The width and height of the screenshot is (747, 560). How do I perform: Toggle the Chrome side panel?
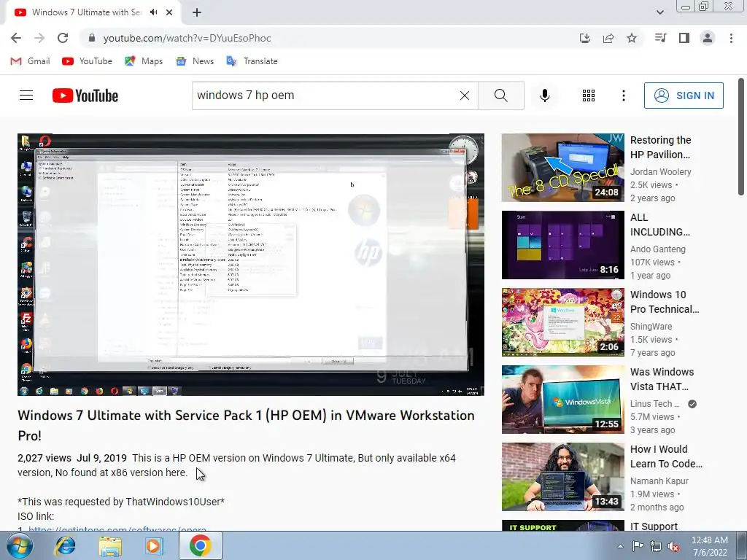[x=684, y=38]
